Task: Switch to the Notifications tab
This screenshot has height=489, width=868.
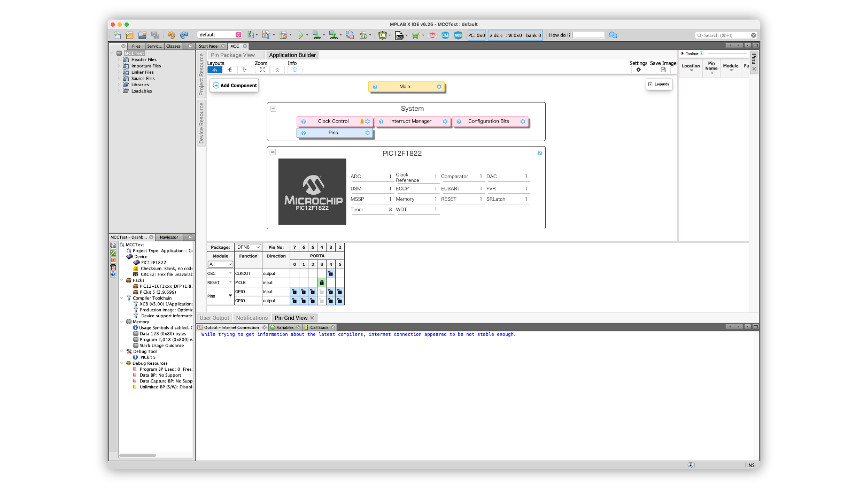Action: [x=252, y=318]
